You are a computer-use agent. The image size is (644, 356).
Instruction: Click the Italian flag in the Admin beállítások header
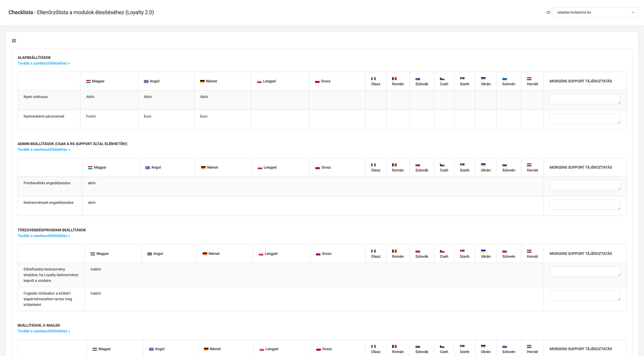click(x=373, y=165)
